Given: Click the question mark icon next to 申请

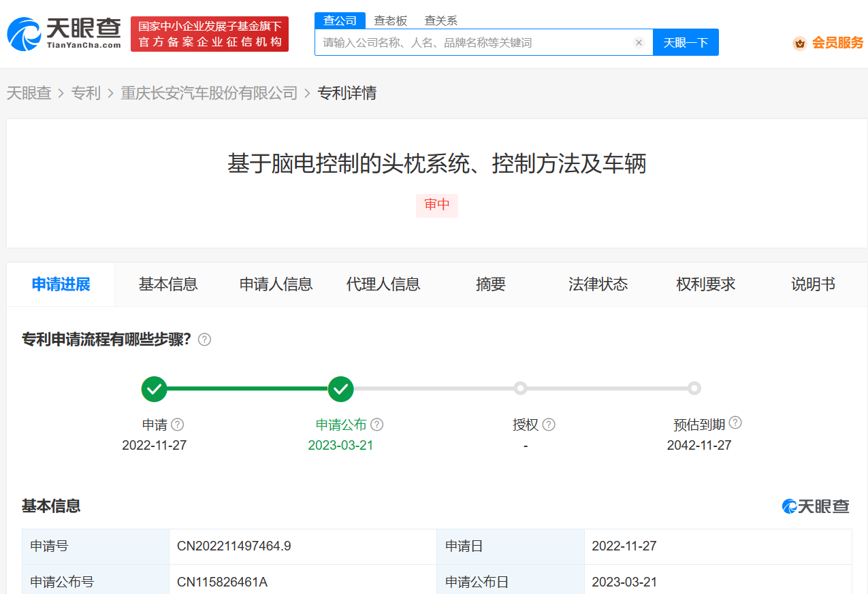Looking at the screenshot, I should (178, 424).
